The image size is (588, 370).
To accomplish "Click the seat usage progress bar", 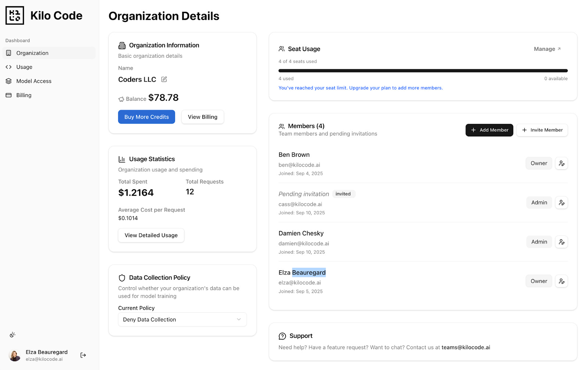I will [x=423, y=71].
